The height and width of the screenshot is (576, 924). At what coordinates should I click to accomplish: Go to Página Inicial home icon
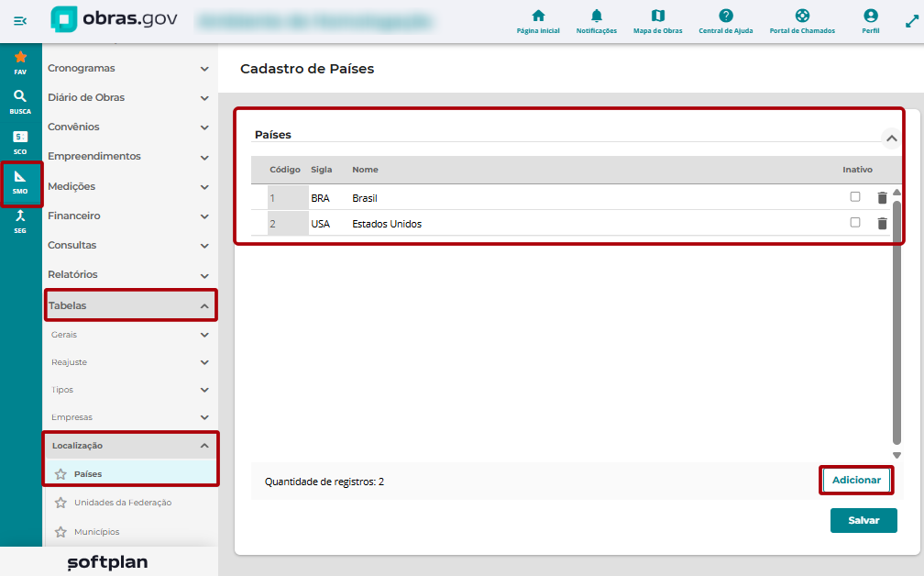[538, 16]
